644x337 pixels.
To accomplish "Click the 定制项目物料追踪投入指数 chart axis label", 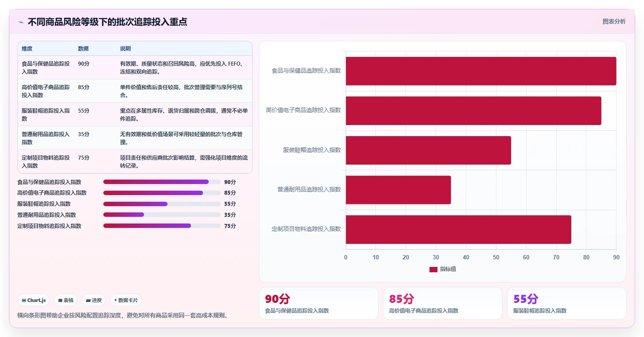I will point(306,229).
